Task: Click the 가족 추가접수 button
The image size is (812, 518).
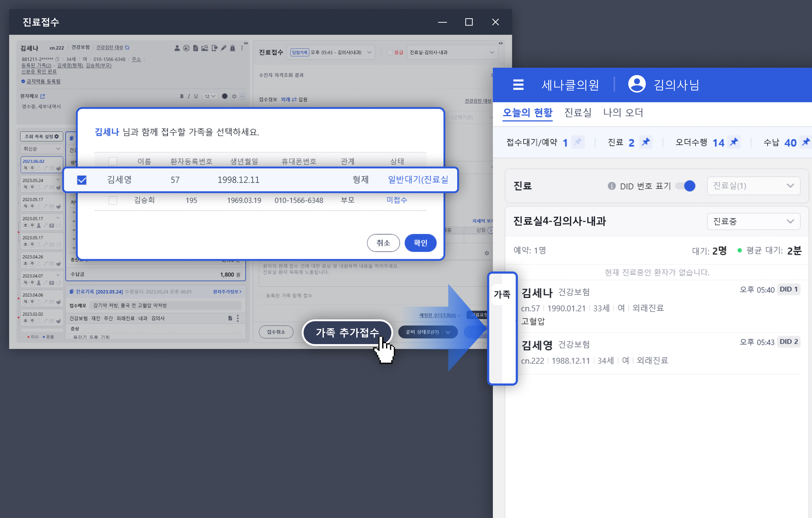Action: pyautogui.click(x=347, y=332)
